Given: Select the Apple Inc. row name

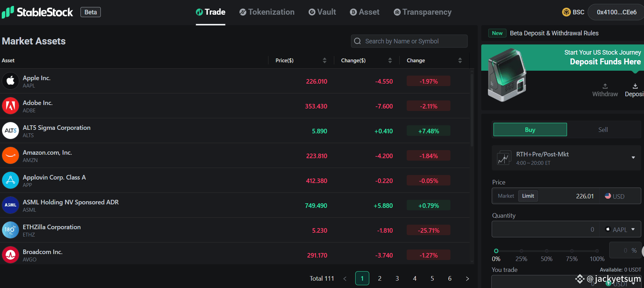Looking at the screenshot, I should click(x=37, y=78).
